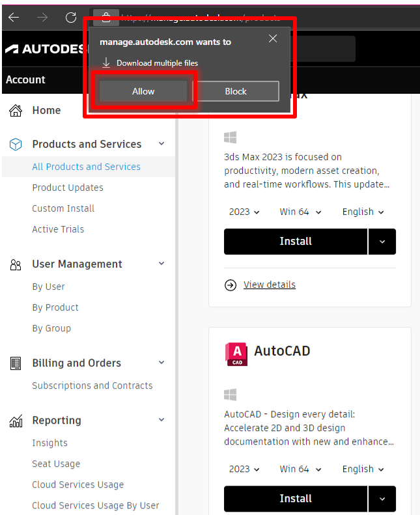The image size is (420, 515).
Task: Open the 3ds Max View details link
Action: [269, 285]
